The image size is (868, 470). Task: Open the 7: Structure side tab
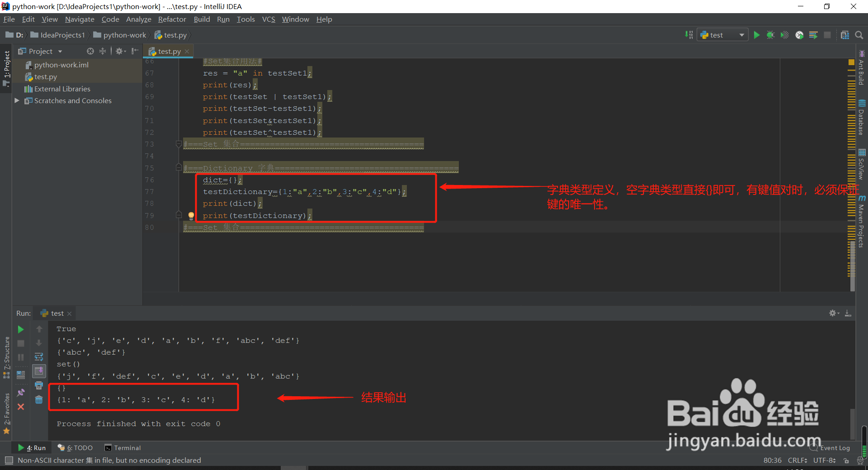pyautogui.click(x=6, y=357)
